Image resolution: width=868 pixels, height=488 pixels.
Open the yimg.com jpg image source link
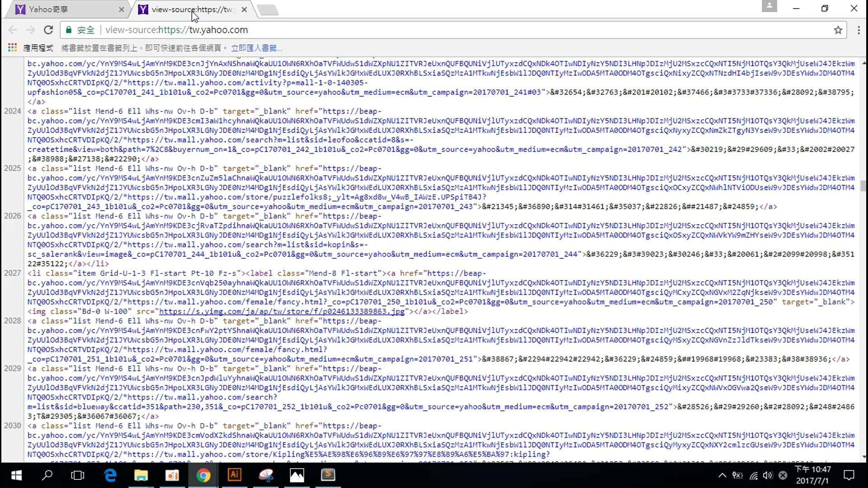[x=282, y=311]
